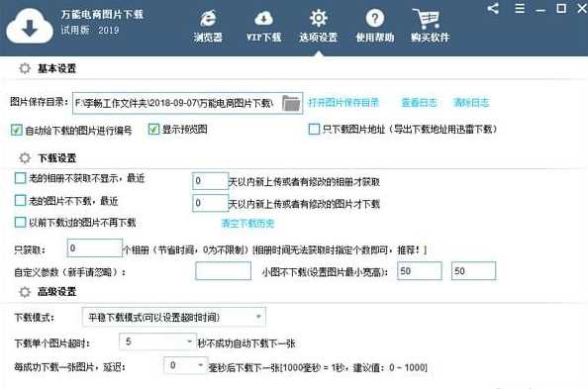Click the 查看日志 link

420,102
